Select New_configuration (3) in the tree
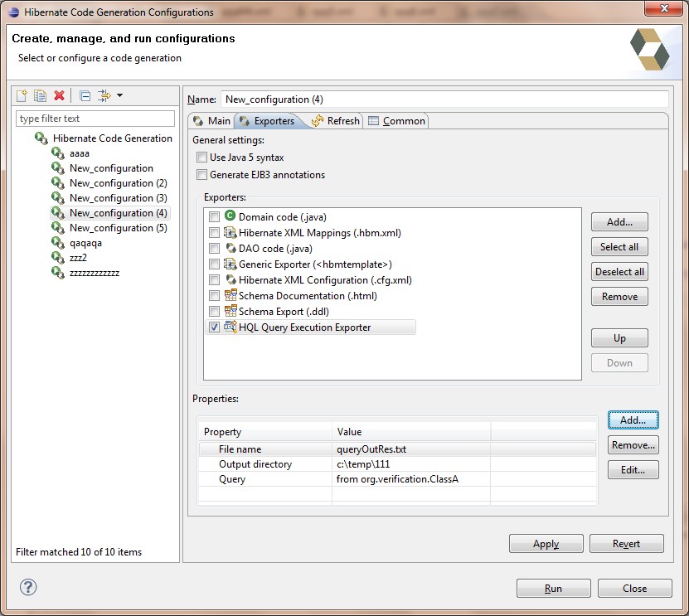 click(119, 197)
